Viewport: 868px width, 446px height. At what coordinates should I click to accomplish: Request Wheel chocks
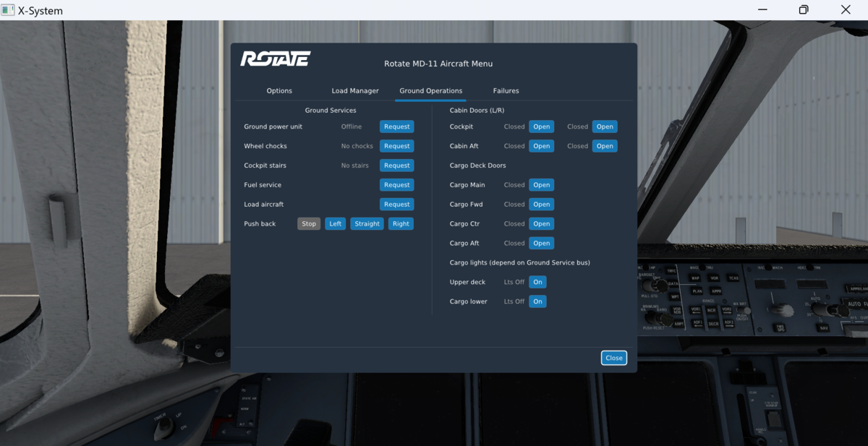[397, 146]
